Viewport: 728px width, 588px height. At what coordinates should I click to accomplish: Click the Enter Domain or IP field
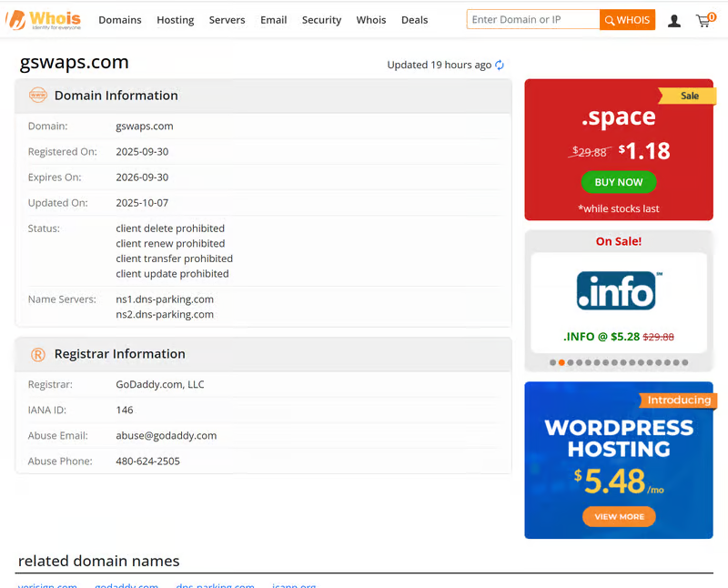pos(533,20)
